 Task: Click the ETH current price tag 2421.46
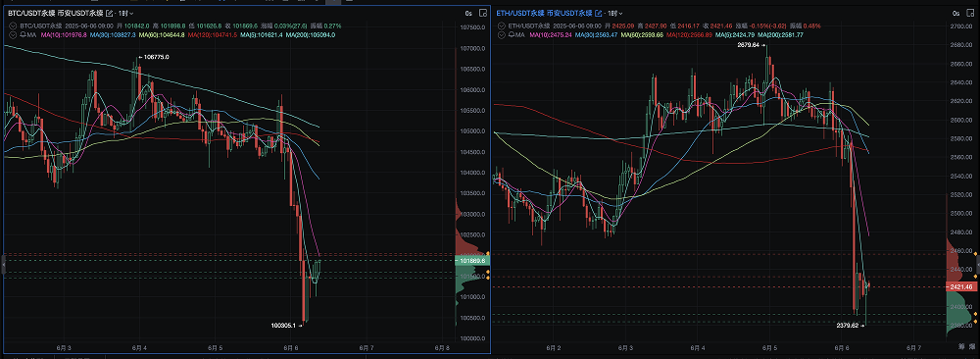[962, 287]
